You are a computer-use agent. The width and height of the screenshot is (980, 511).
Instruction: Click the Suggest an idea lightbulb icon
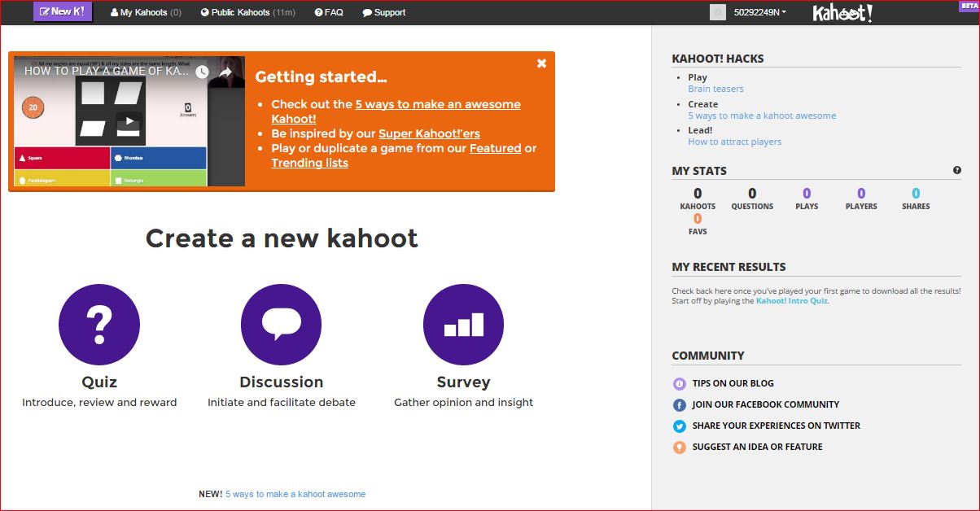[x=680, y=447]
